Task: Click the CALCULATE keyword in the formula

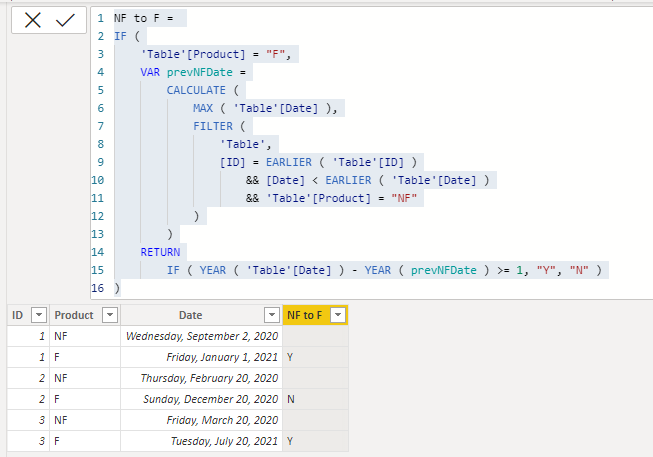Action: point(196,90)
